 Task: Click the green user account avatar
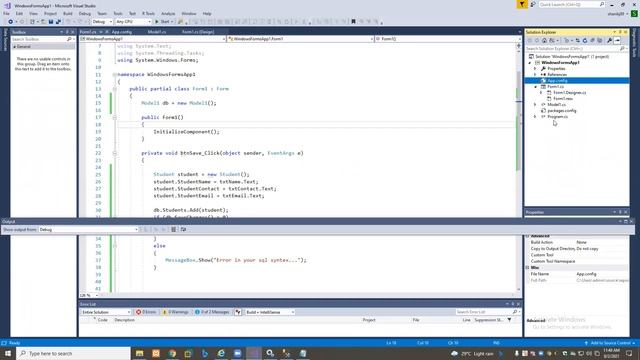[x=634, y=14]
